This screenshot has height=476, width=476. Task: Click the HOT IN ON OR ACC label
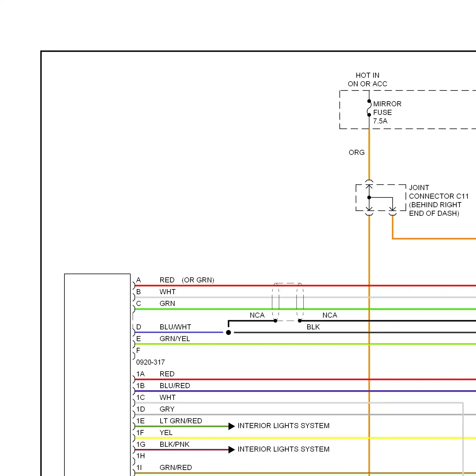pos(367,80)
